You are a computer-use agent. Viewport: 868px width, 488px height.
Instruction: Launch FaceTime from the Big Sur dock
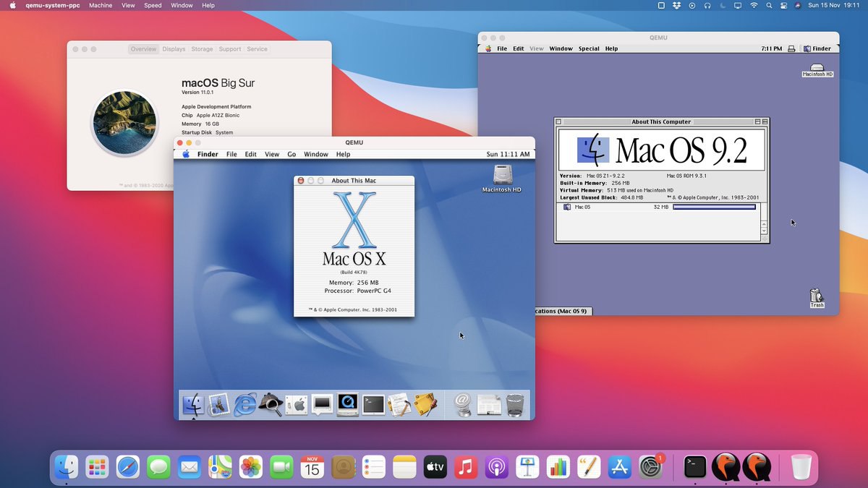tap(281, 467)
